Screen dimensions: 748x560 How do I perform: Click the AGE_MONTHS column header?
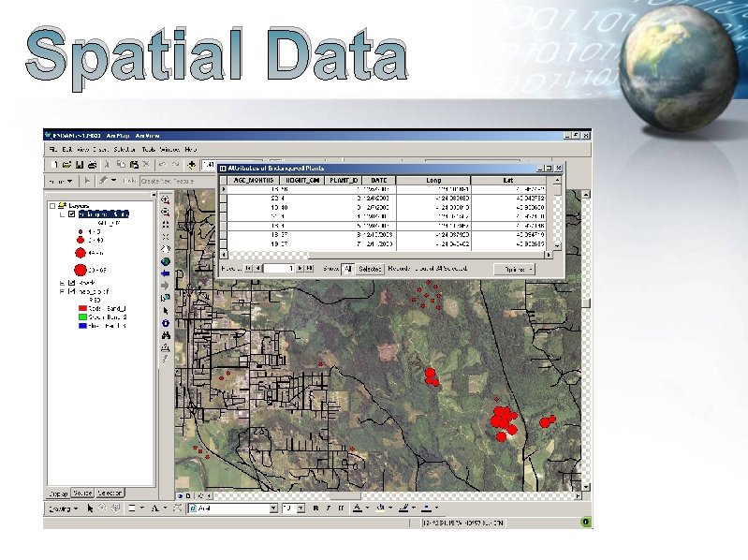(x=254, y=181)
